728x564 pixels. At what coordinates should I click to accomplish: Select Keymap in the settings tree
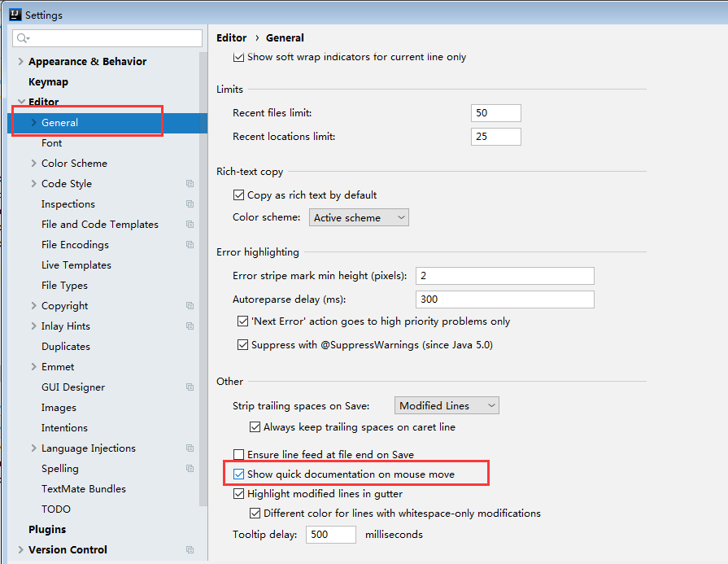point(48,82)
